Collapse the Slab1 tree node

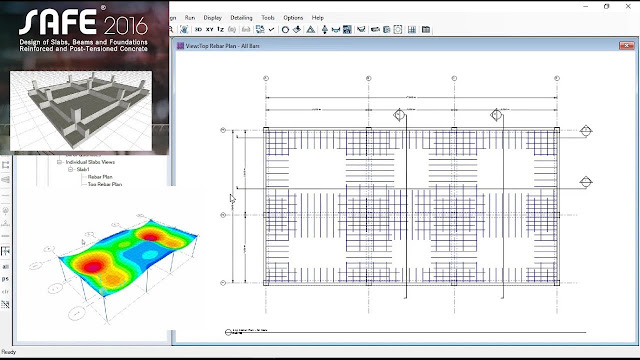pyautogui.click(x=70, y=169)
